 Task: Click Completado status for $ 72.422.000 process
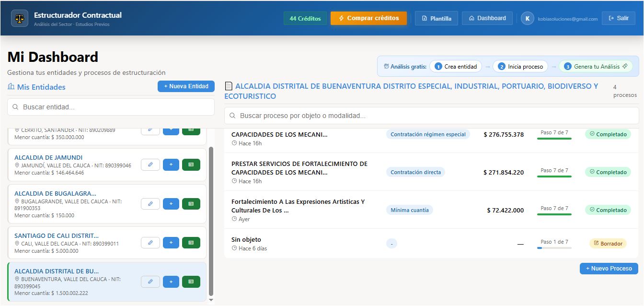click(x=608, y=210)
